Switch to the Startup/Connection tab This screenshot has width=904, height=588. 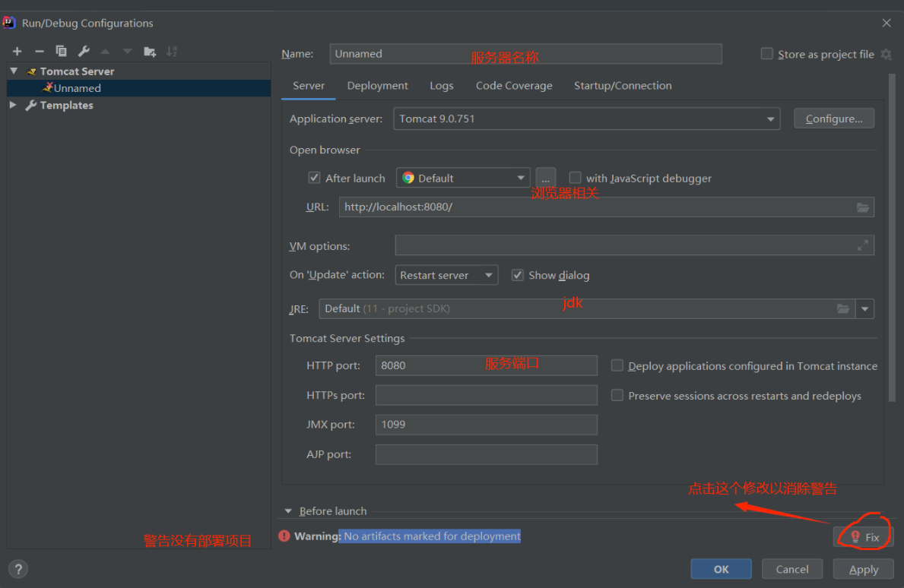(623, 86)
